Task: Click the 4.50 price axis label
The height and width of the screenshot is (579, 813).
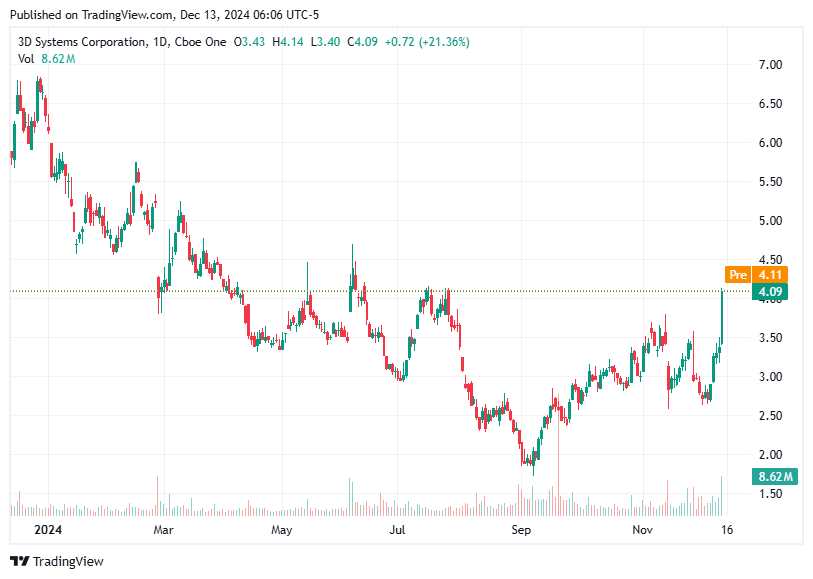Action: pyautogui.click(x=770, y=259)
